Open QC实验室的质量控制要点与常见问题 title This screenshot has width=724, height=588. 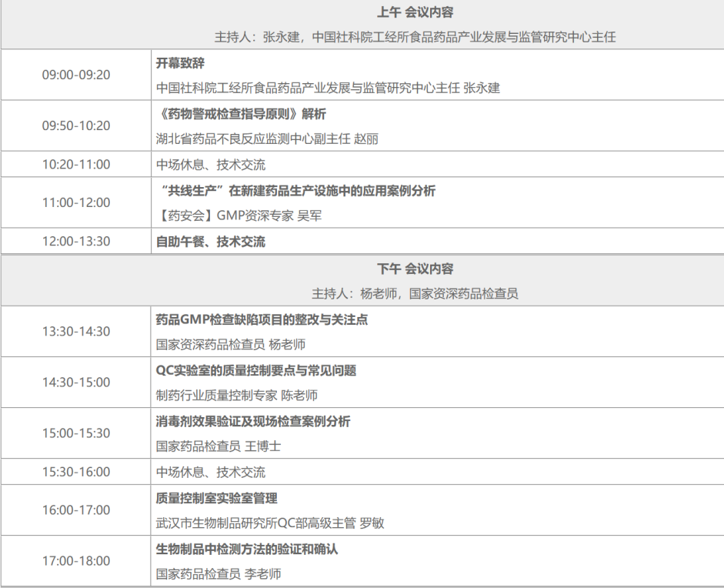click(x=256, y=370)
